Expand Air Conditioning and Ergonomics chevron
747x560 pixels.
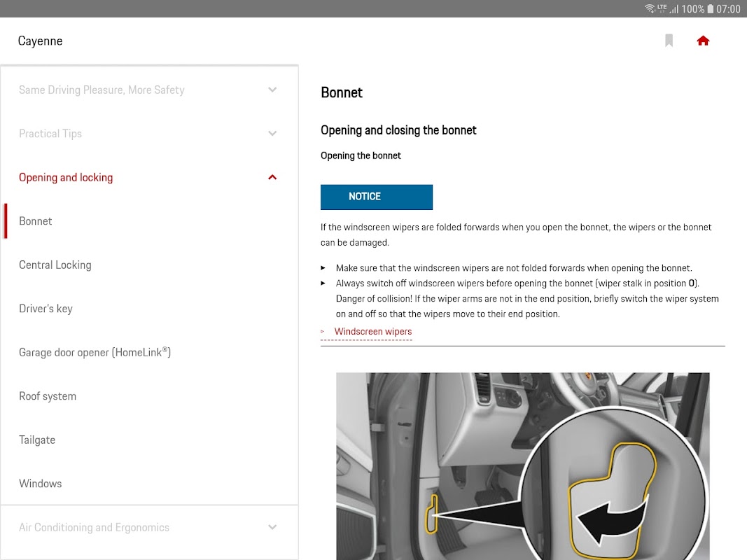pyautogui.click(x=272, y=527)
